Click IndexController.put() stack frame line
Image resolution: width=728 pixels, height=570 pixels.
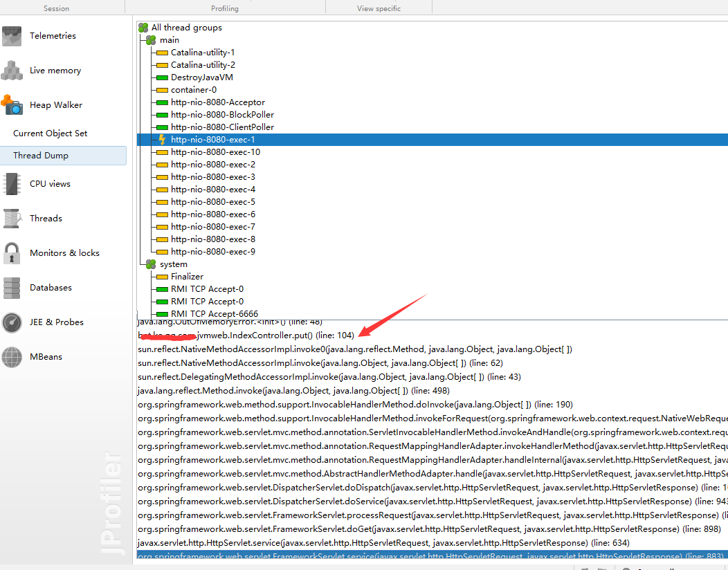(x=246, y=335)
